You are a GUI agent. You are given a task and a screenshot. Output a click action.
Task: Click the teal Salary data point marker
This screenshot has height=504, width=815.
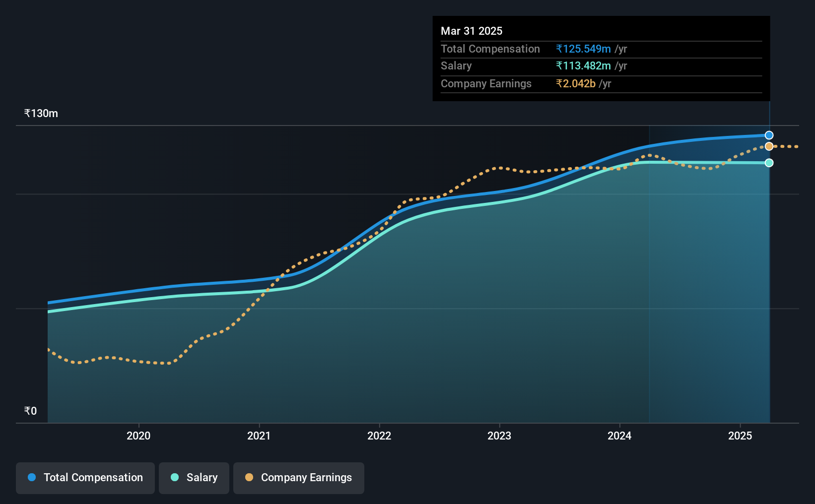[x=769, y=163]
